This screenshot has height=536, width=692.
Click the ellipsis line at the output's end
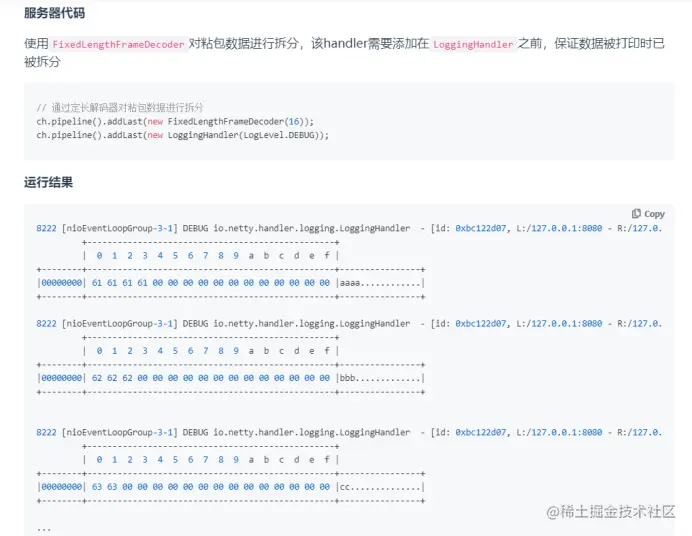pos(44,529)
